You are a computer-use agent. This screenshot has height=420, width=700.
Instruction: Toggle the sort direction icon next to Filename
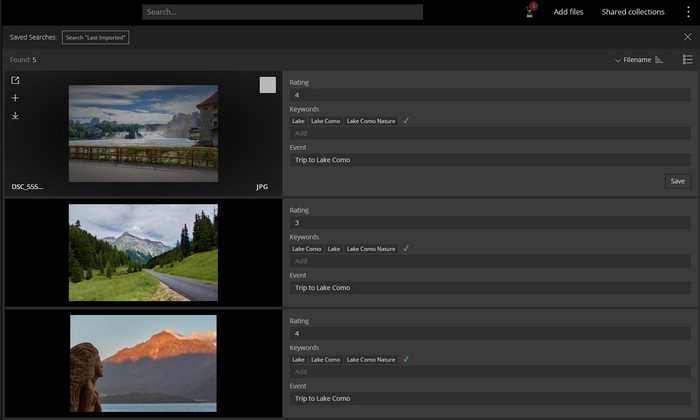pyautogui.click(x=659, y=60)
